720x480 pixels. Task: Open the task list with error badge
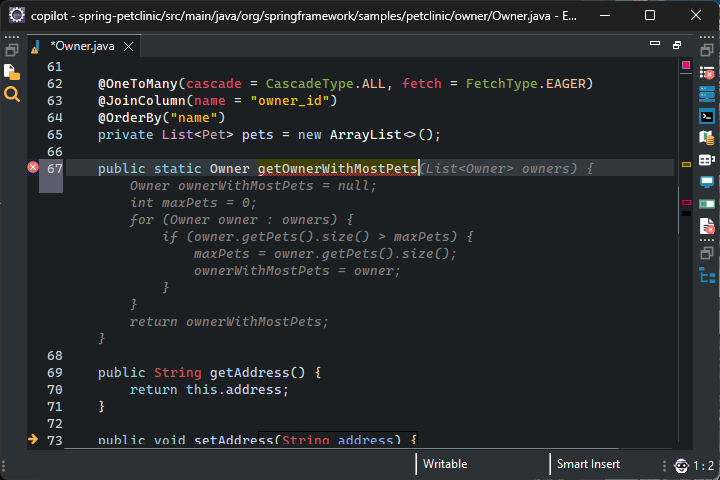point(707,73)
